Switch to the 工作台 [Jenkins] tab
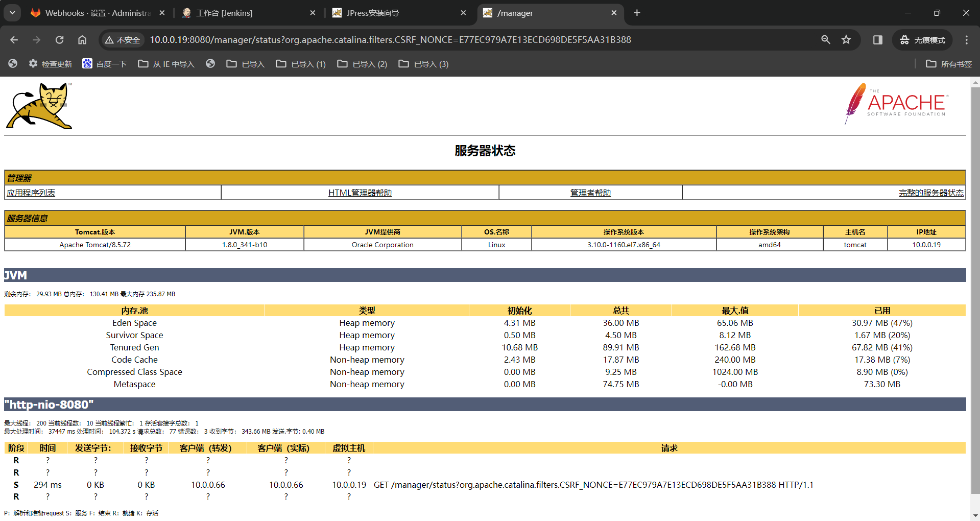The height and width of the screenshot is (521, 980). [248, 13]
